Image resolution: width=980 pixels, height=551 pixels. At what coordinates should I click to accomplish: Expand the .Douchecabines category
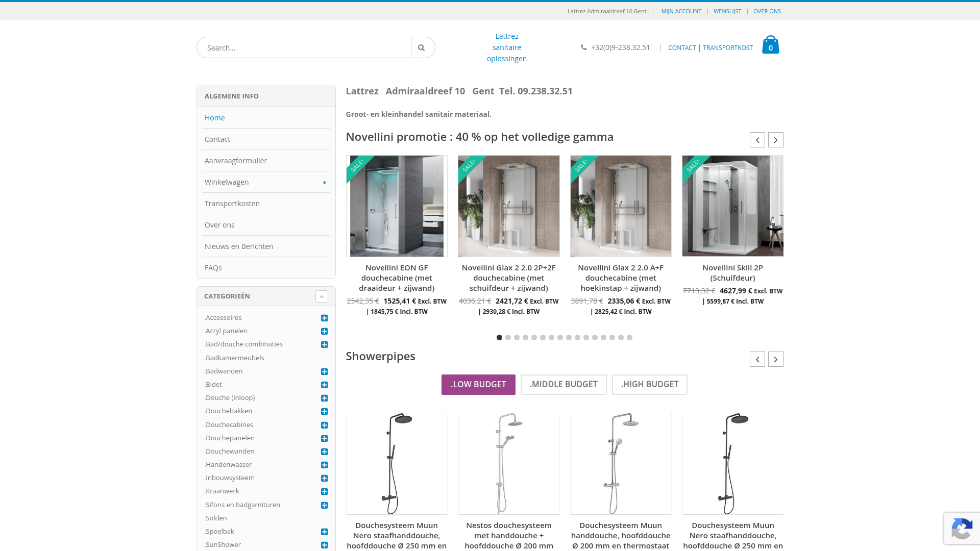[x=325, y=425]
